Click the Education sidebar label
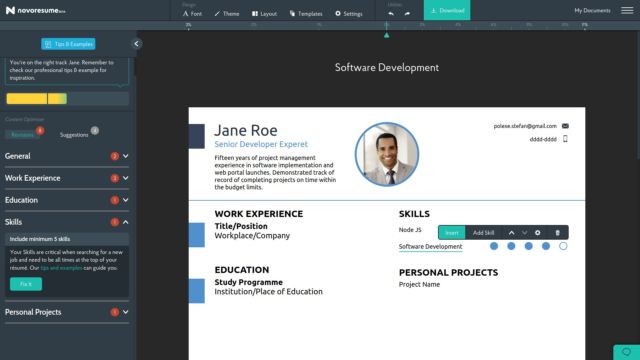The height and width of the screenshot is (360, 640). pyautogui.click(x=21, y=200)
